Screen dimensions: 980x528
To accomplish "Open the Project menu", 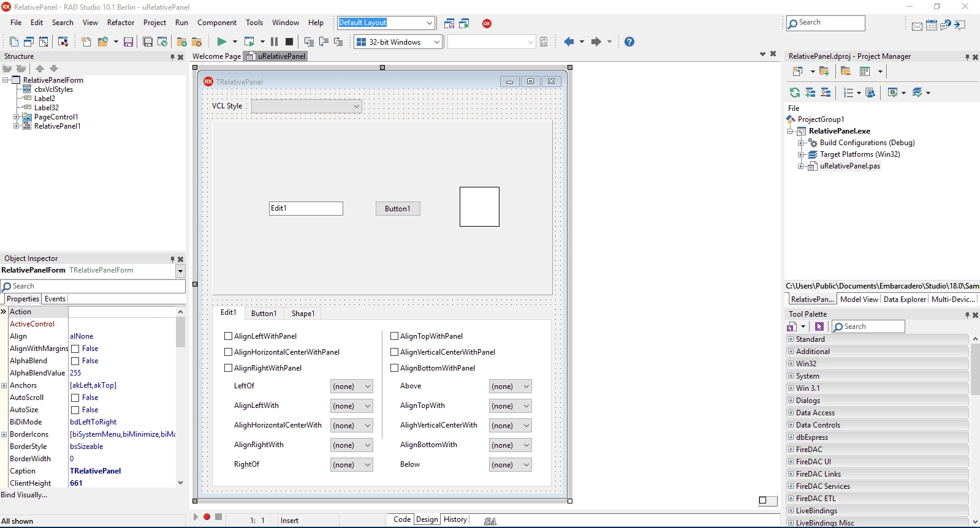I will [x=154, y=23].
